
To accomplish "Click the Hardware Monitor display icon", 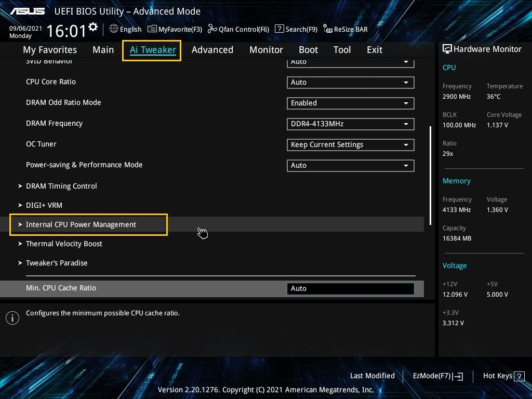I will pyautogui.click(x=447, y=49).
